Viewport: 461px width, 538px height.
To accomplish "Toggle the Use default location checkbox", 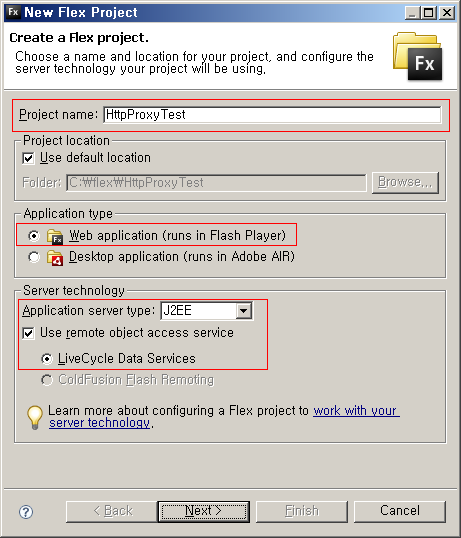I will [28, 158].
